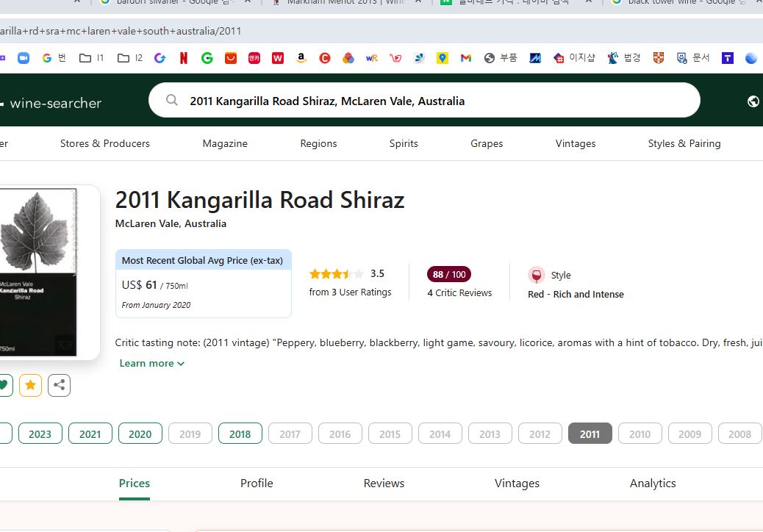This screenshot has height=532, width=763.
Task: Open the 문서 bookmark
Action: pyautogui.click(x=693, y=58)
